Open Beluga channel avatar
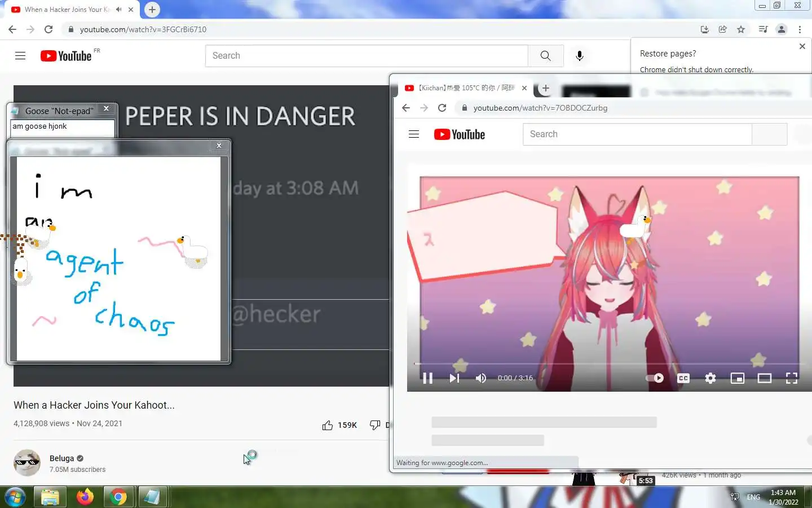The image size is (812, 508). point(27,463)
